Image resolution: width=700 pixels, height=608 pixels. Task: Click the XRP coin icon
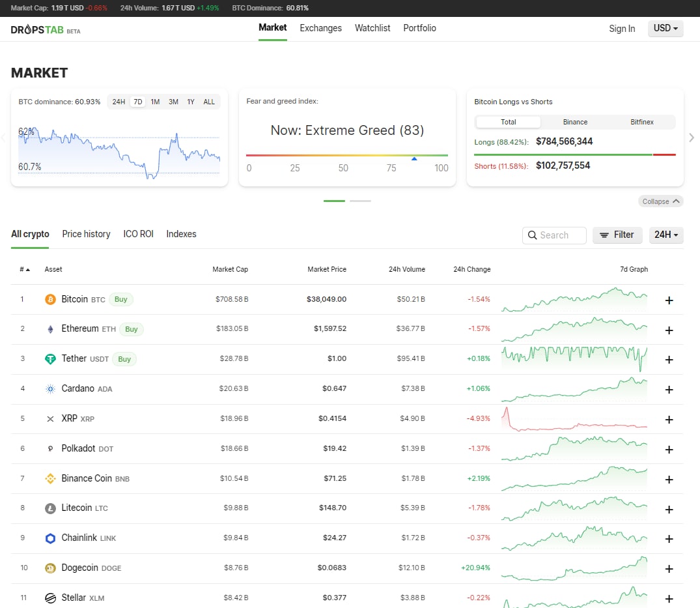pos(50,419)
